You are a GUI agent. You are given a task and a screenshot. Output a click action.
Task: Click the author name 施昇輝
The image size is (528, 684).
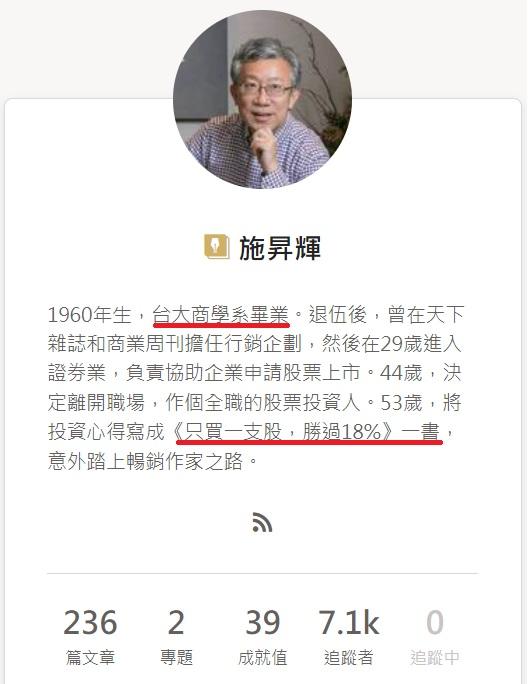[280, 248]
